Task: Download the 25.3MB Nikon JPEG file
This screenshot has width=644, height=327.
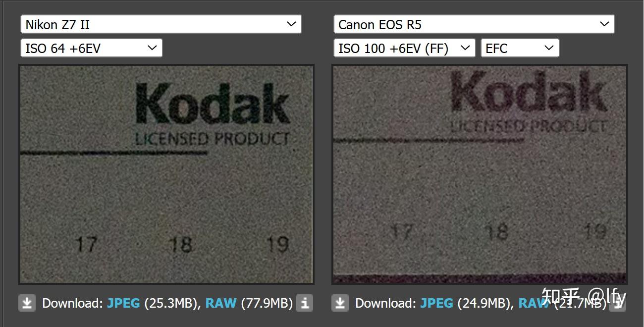Action: pos(123,303)
